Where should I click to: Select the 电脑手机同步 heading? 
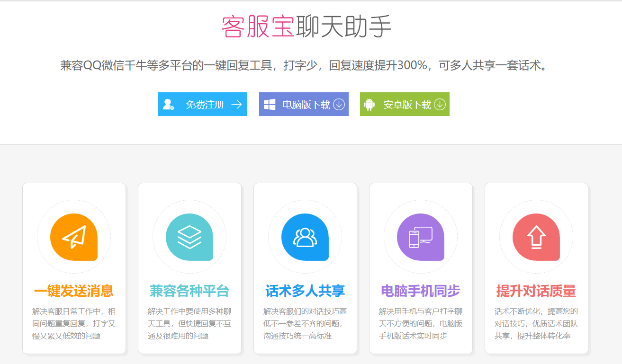coord(421,291)
